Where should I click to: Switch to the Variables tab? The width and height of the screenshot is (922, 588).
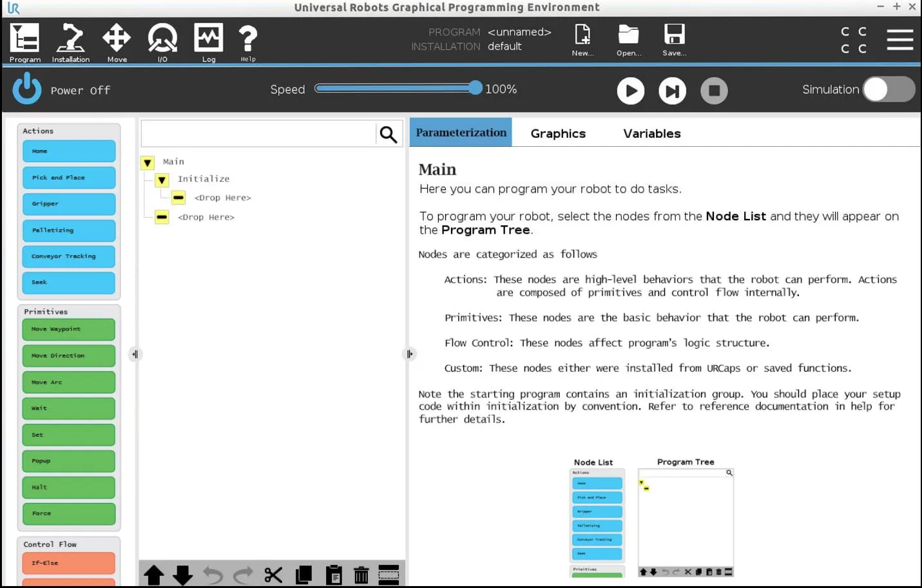652,133
